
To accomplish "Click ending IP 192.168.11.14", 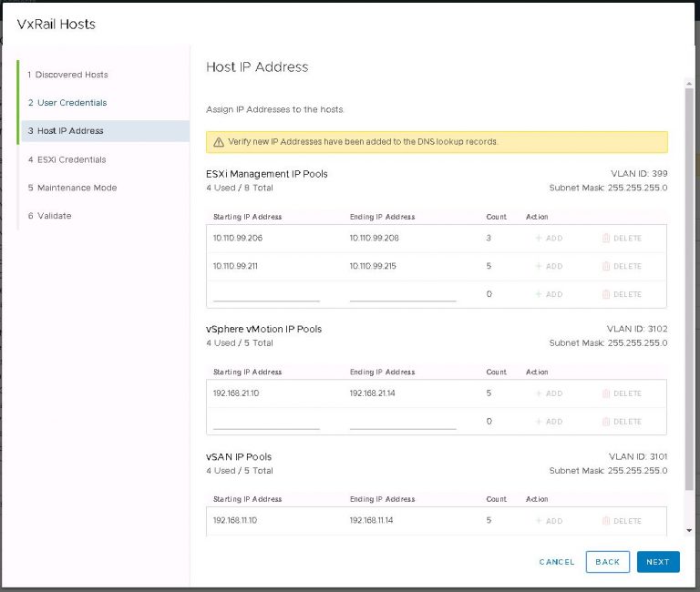I will (371, 521).
